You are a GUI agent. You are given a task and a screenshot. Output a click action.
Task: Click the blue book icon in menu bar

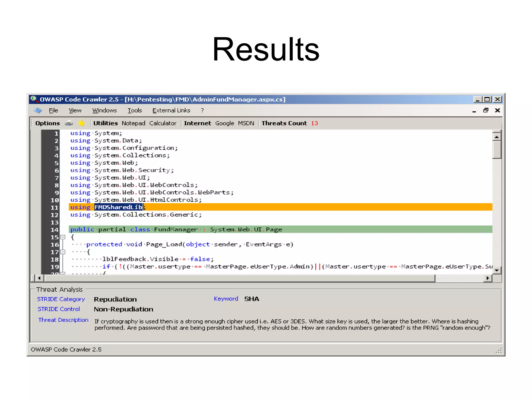(38, 110)
